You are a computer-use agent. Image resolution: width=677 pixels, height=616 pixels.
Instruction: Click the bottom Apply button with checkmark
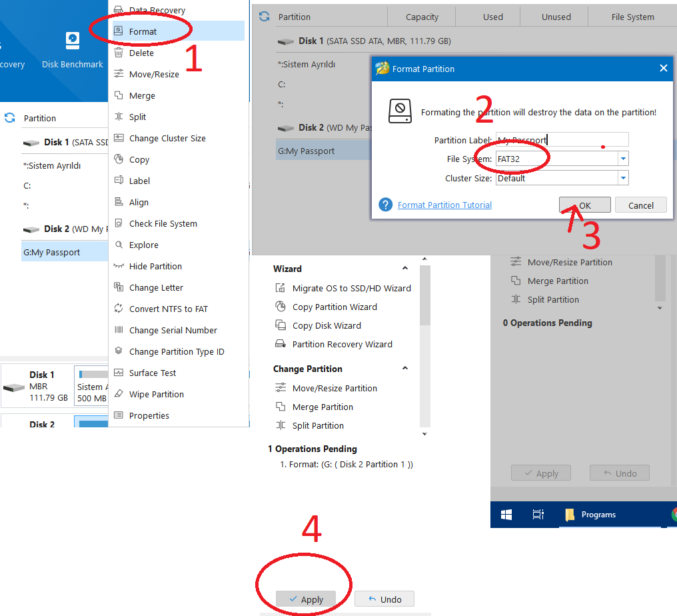click(306, 599)
